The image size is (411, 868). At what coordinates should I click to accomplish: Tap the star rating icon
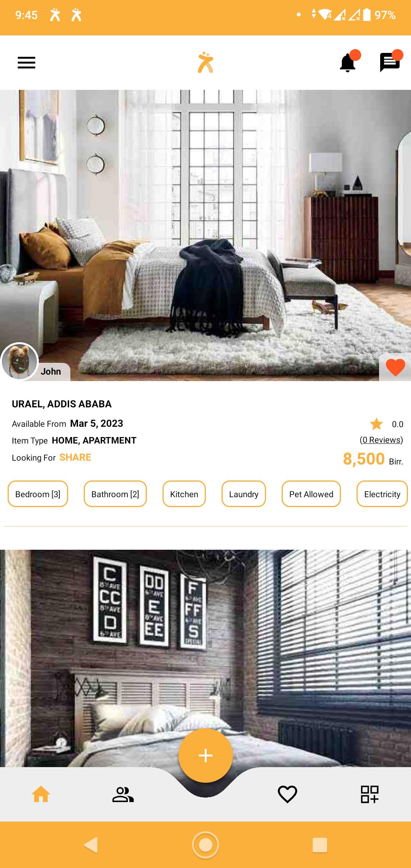coord(376,424)
